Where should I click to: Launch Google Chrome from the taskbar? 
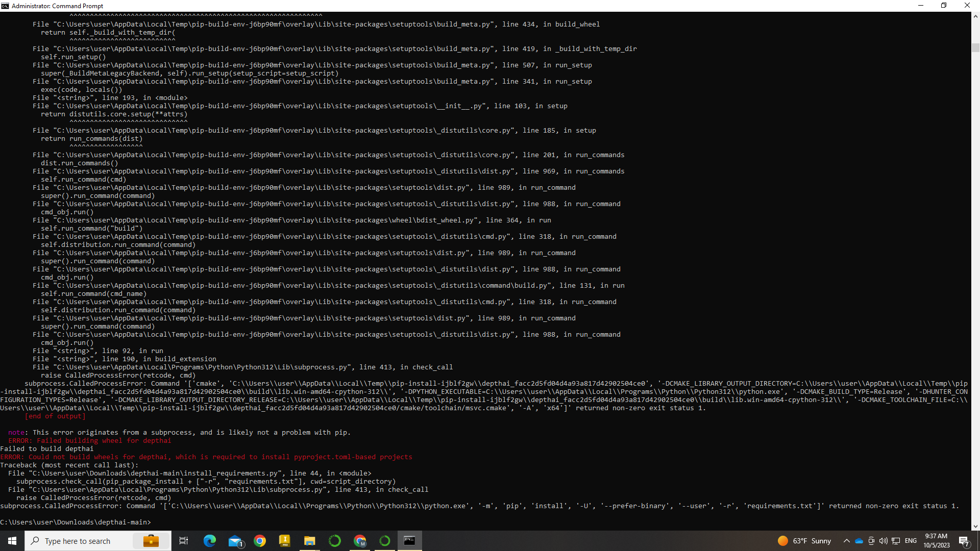pyautogui.click(x=260, y=541)
